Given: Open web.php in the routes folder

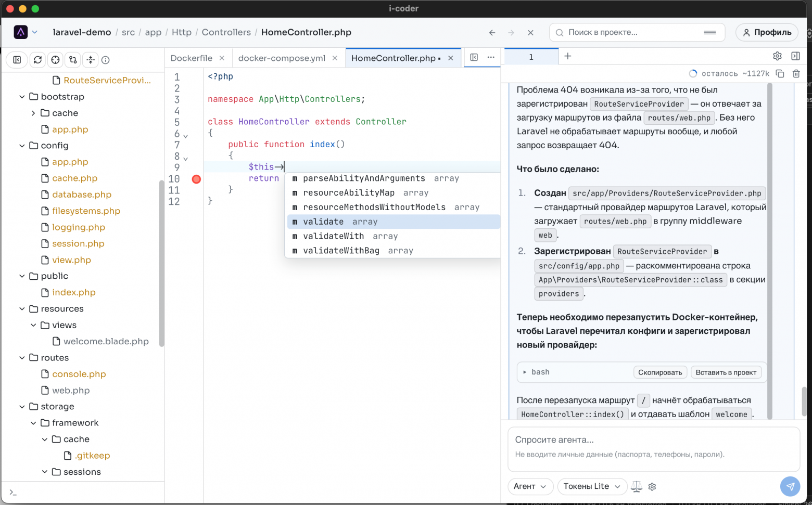Looking at the screenshot, I should tap(71, 391).
